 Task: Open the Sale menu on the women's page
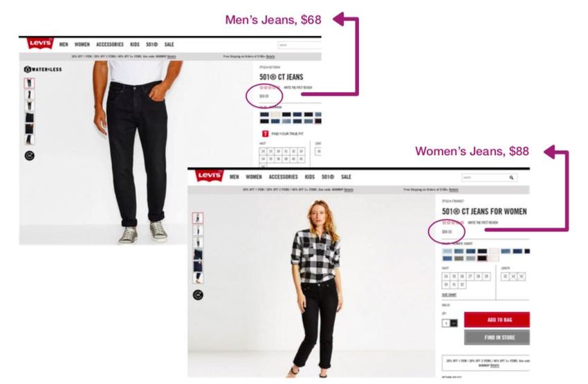click(x=346, y=176)
